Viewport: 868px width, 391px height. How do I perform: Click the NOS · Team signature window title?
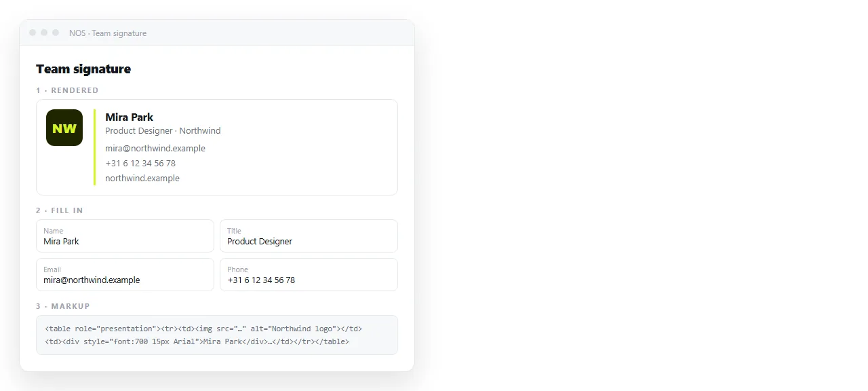click(108, 33)
